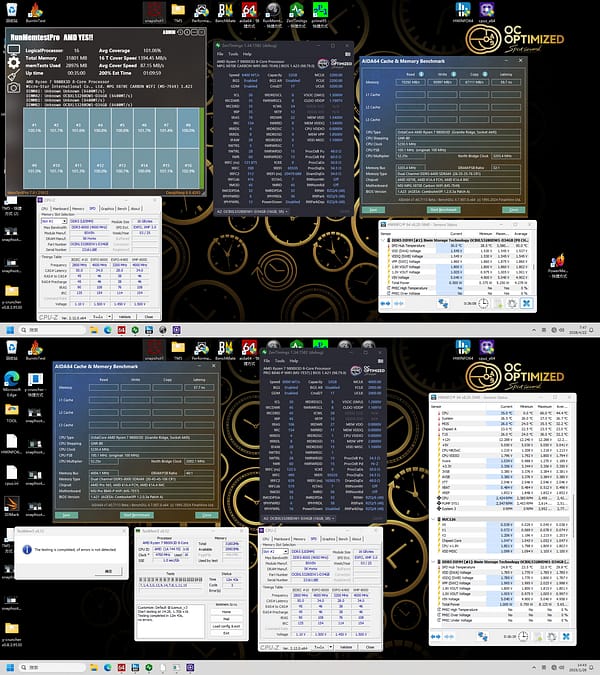This screenshot has height=675, width=600.
Task: Open the TOOL folder on the desktop
Action: (x=11, y=413)
